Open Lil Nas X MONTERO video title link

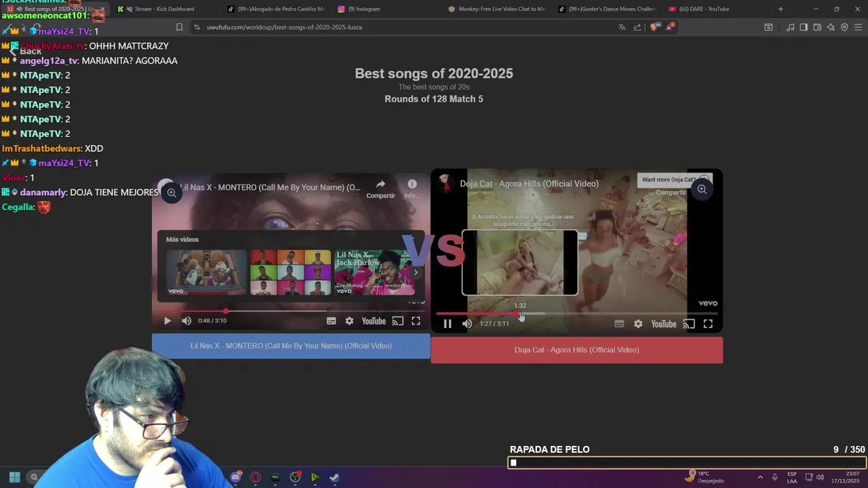[270, 187]
